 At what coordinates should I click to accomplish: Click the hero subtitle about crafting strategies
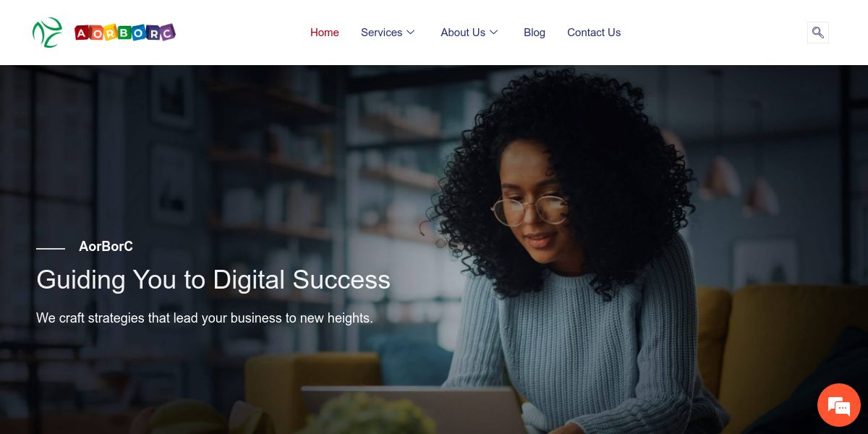(x=205, y=318)
